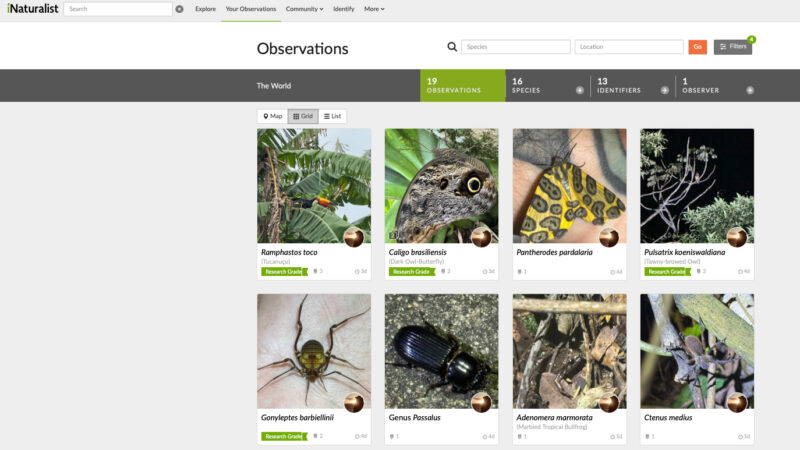Click the search icon beside the top search box
The height and width of the screenshot is (450, 800).
pos(180,9)
